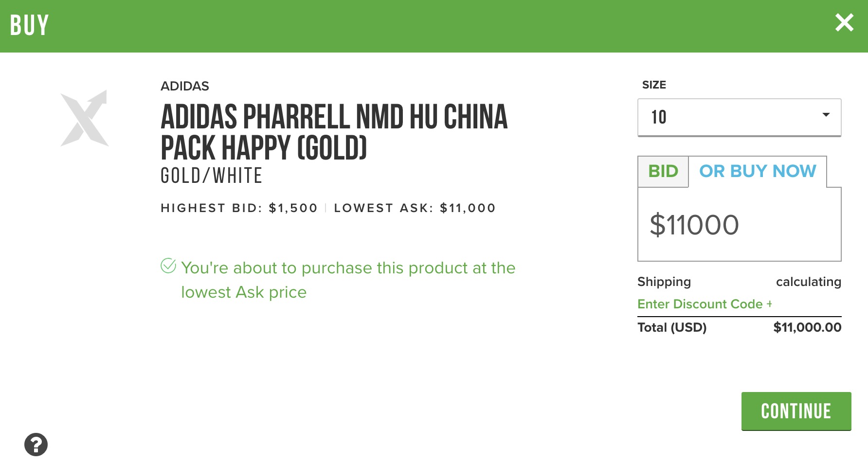The height and width of the screenshot is (464, 868).
Task: Click the Lowest Ask $11,000 text
Action: 415,208
